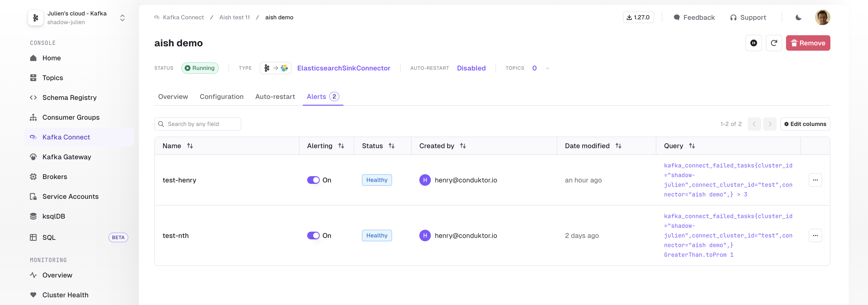Focus the Search by any field box
Screen dimensions: 868x305
click(x=198, y=124)
